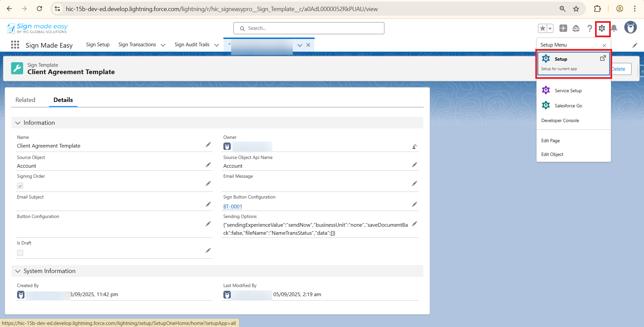This screenshot has height=327, width=644.
Task: Expand the Sign Transactions dropdown chevron
Action: coord(163,45)
